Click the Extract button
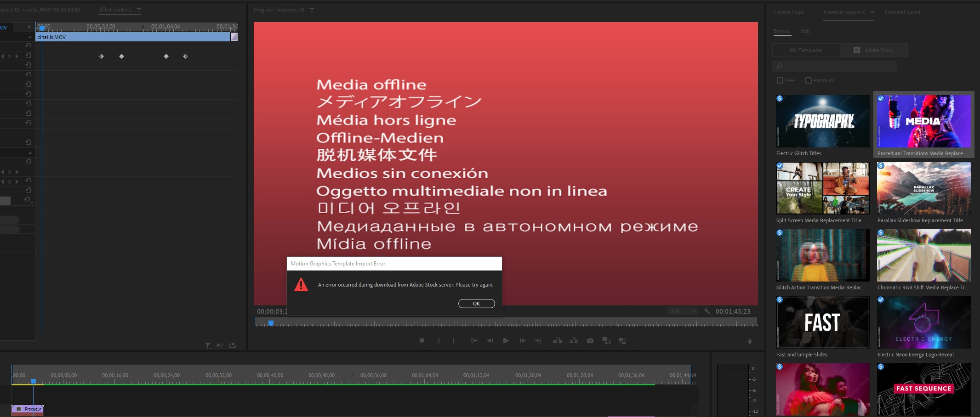 pos(574,341)
